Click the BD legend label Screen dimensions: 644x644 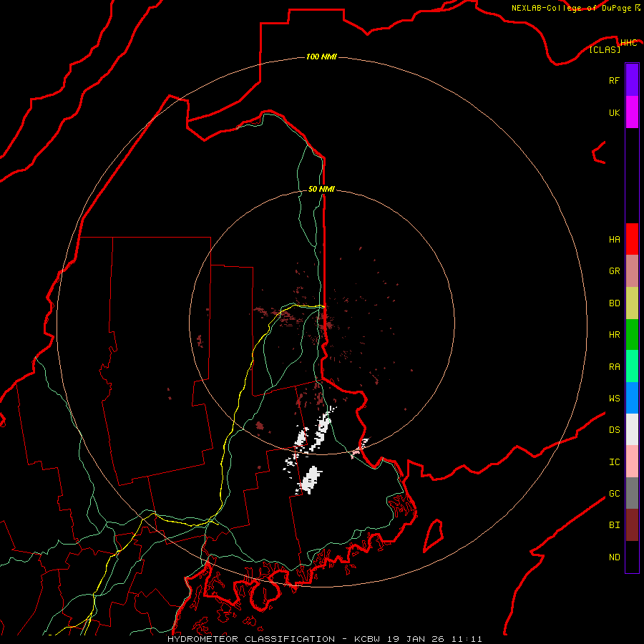coord(614,303)
